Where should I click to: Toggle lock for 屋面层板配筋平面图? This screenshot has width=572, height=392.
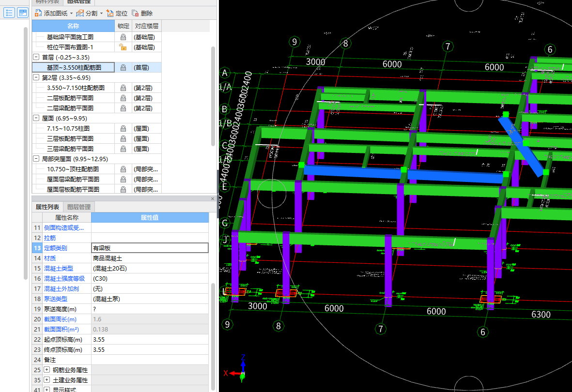pos(124,190)
